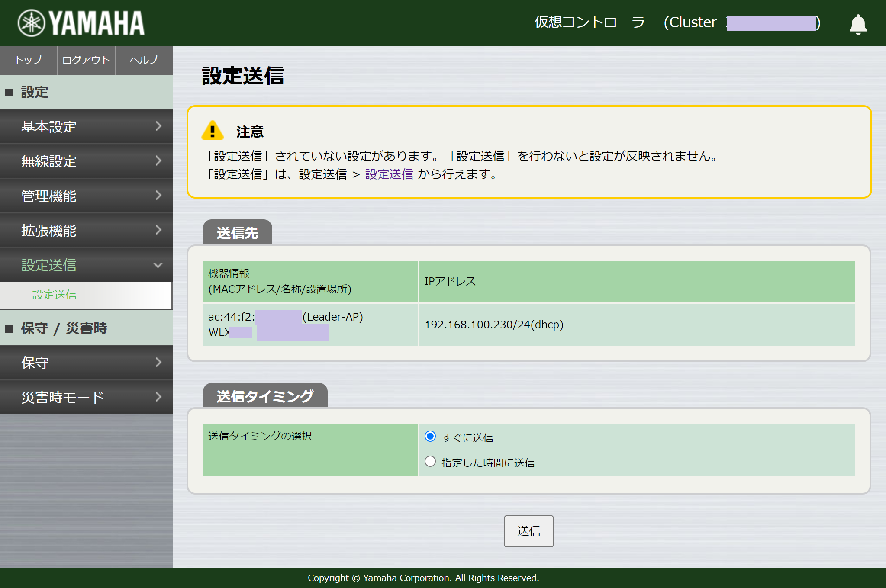Follow the 設定送信 link in the caution message
The width and height of the screenshot is (886, 588).
pos(388,174)
